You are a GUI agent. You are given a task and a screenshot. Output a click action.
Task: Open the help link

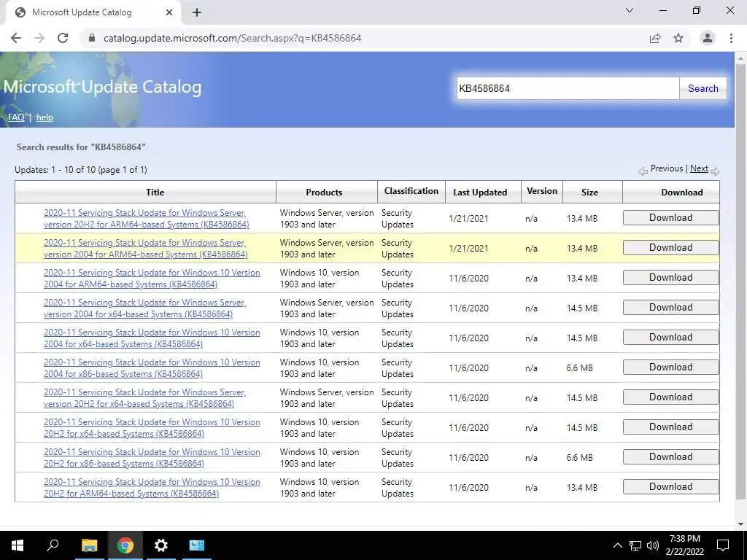pyautogui.click(x=44, y=117)
